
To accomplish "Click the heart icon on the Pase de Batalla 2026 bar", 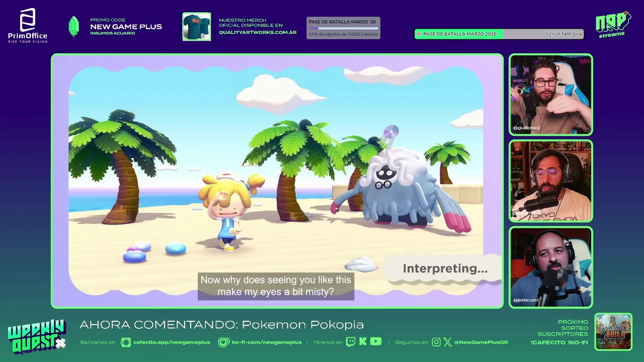I will click(419, 34).
